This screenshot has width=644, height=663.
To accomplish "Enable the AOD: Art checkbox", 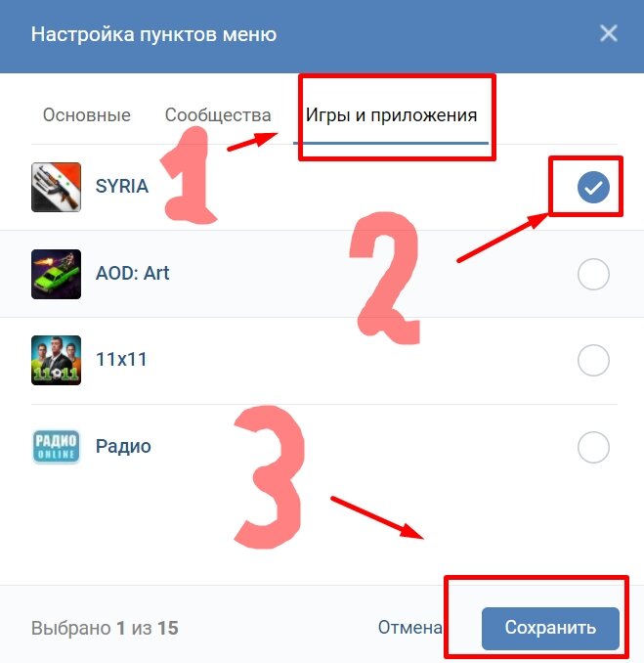I will [x=593, y=274].
